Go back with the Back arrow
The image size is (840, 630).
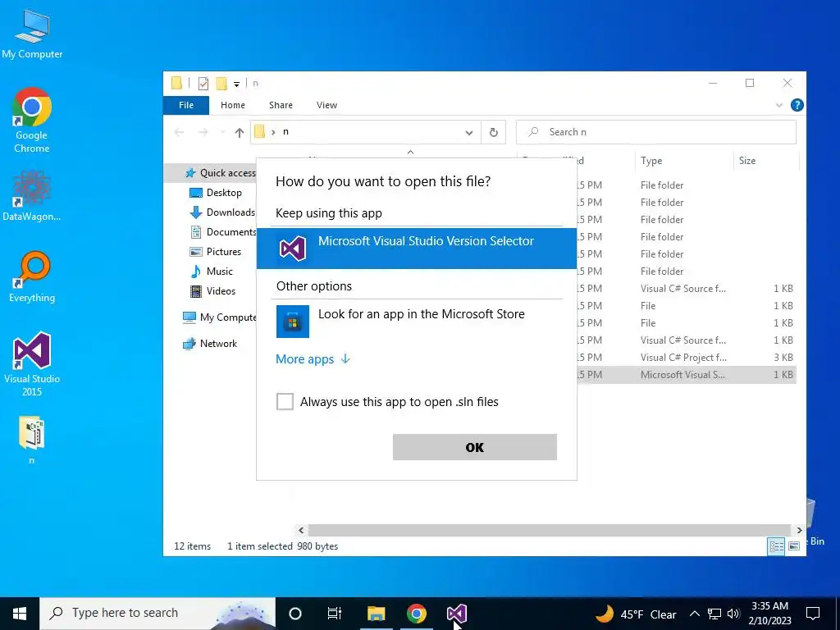click(179, 132)
